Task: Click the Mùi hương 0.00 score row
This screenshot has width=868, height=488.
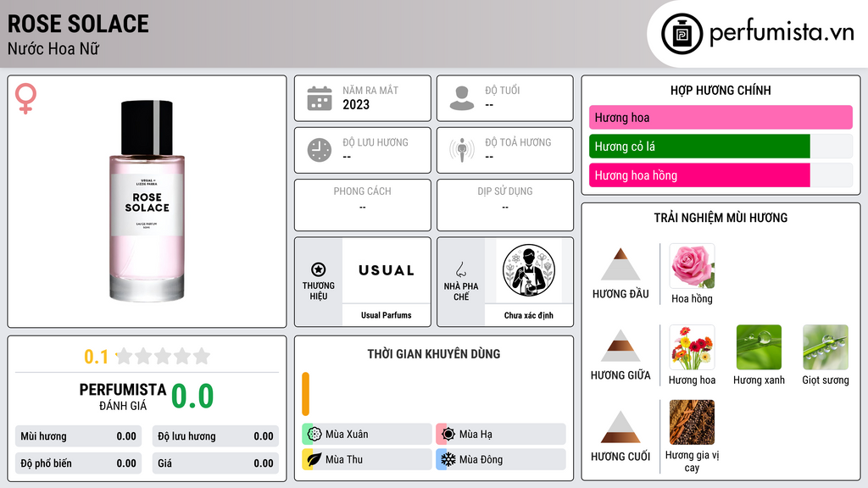Action: pos(78,436)
